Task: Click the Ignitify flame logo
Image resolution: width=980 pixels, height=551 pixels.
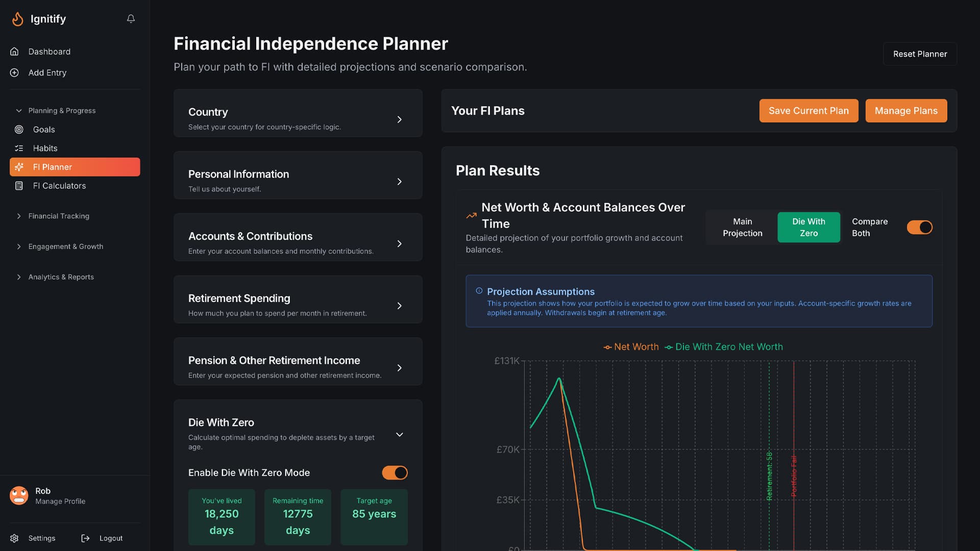Action: point(17,19)
